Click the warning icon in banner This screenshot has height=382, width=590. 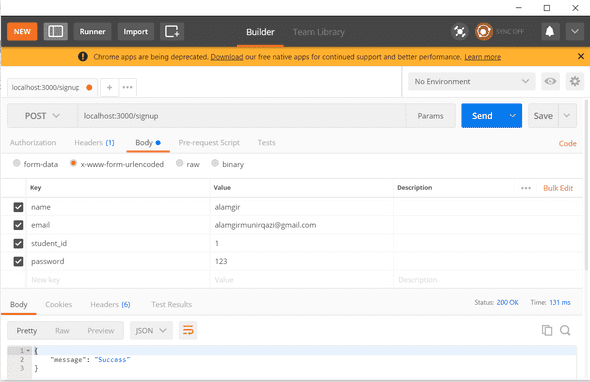click(x=82, y=56)
